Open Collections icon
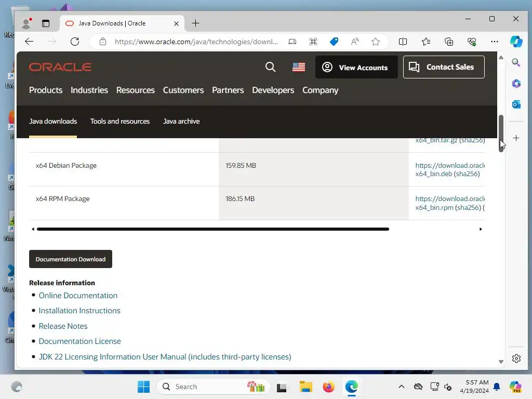The image size is (532, 399). coord(449,42)
